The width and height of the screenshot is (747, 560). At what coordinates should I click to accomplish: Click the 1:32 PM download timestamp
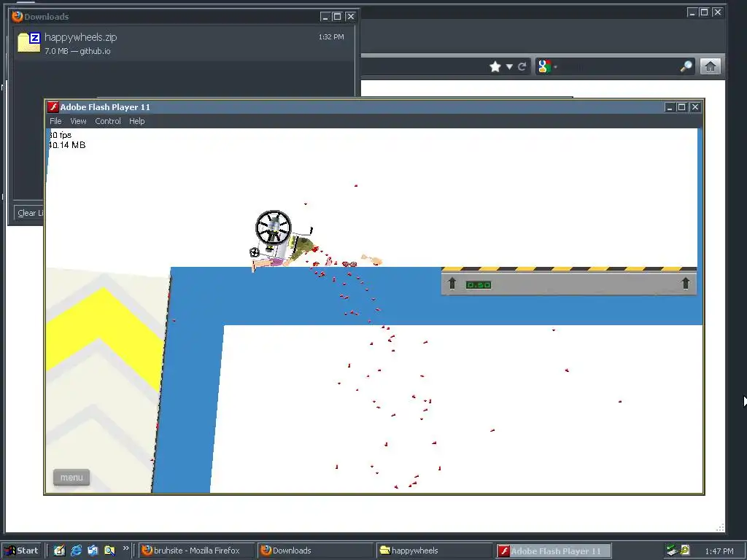[x=331, y=37]
